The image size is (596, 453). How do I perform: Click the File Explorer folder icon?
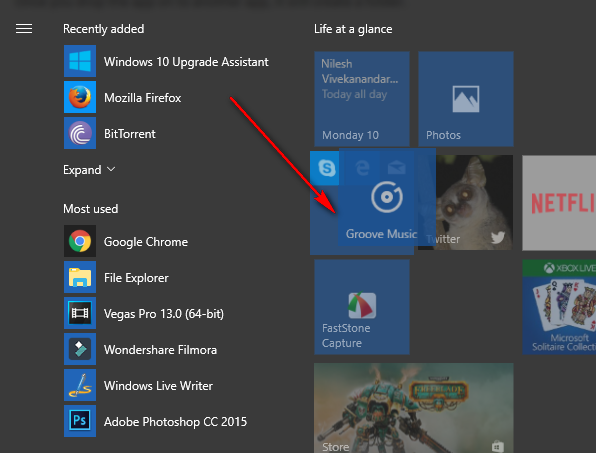80,277
